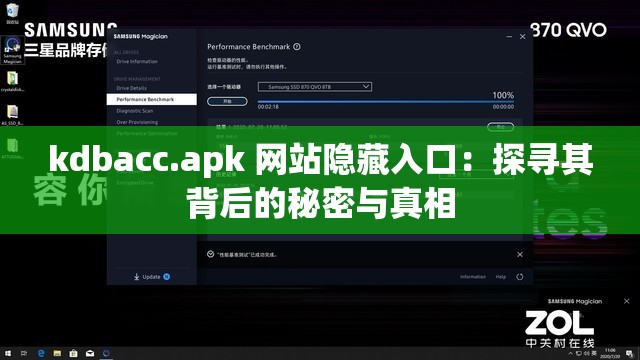Image resolution: width=640 pixels, height=360 pixels.
Task: Open the Recycle Bin desktop icon
Action: tap(12, 13)
